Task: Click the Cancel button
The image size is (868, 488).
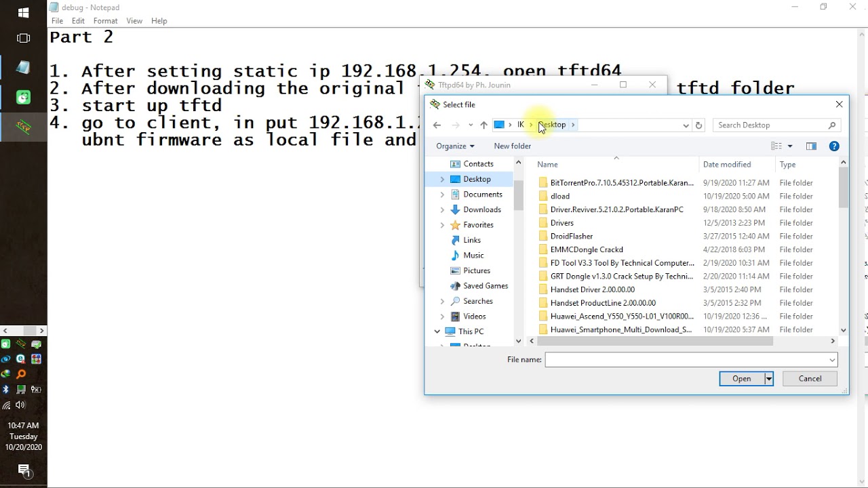Action: tap(810, 379)
